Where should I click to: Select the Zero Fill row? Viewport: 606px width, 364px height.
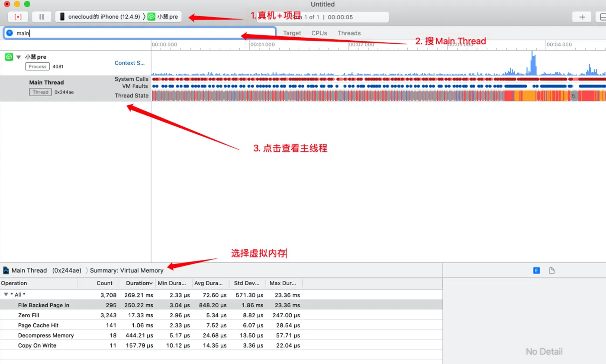tap(221, 315)
